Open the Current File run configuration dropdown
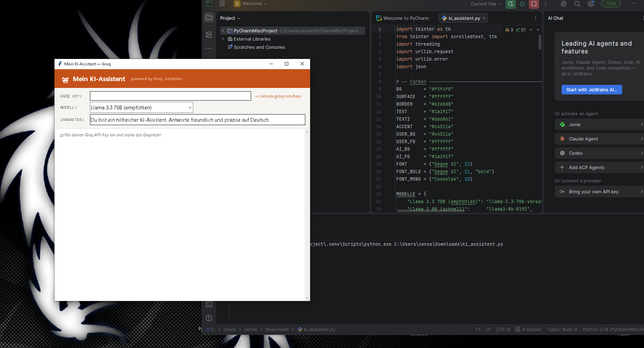The image size is (644, 348). tap(486, 4)
